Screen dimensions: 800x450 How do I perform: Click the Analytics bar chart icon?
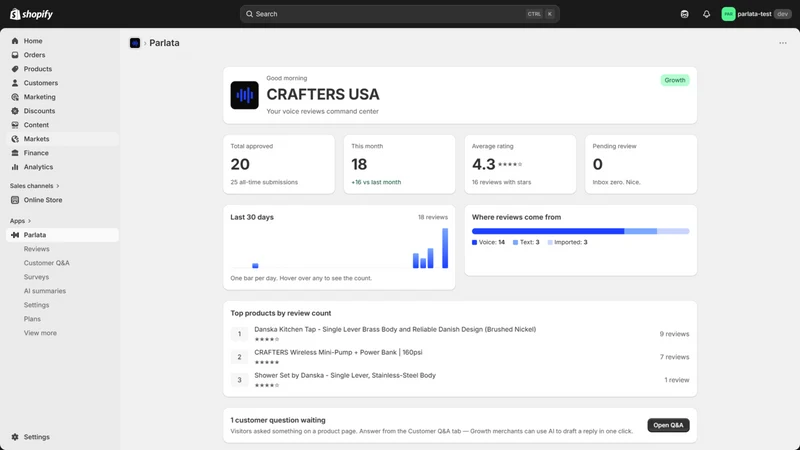tap(15, 167)
